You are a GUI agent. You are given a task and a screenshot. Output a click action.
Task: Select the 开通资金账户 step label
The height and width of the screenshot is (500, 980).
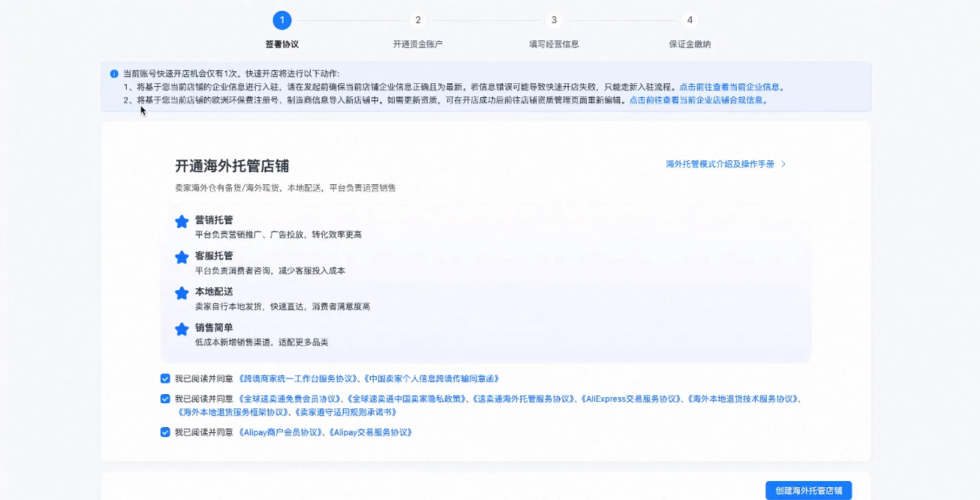pos(418,44)
